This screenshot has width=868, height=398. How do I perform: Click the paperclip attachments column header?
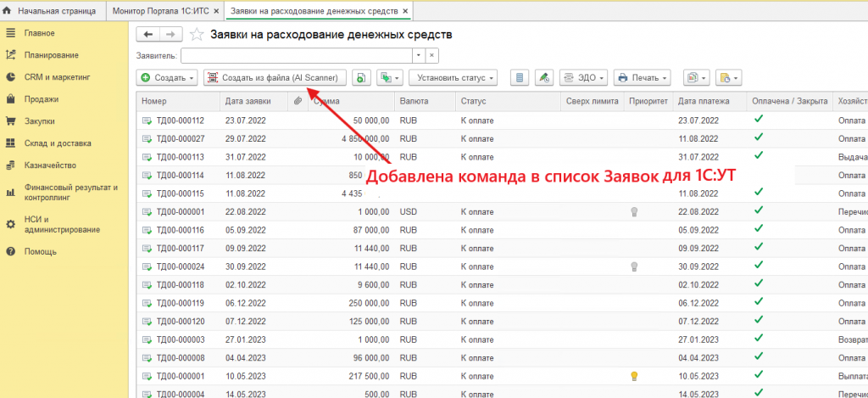[298, 101]
